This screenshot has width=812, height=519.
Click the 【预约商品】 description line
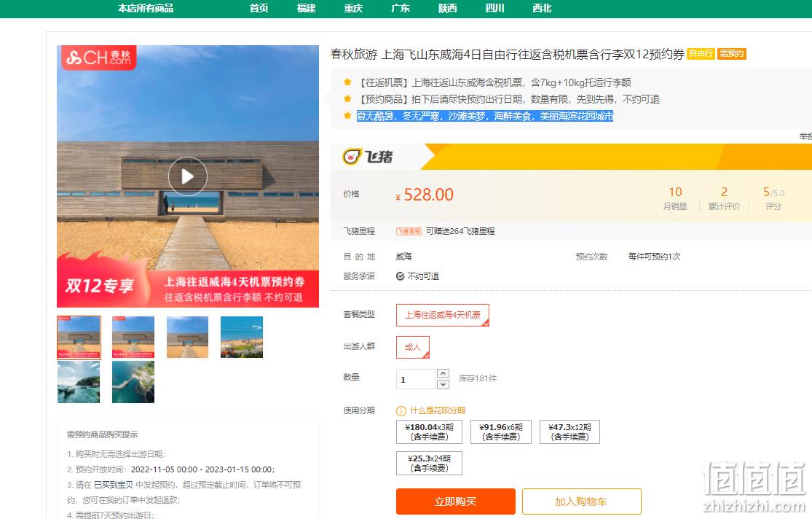click(x=508, y=99)
